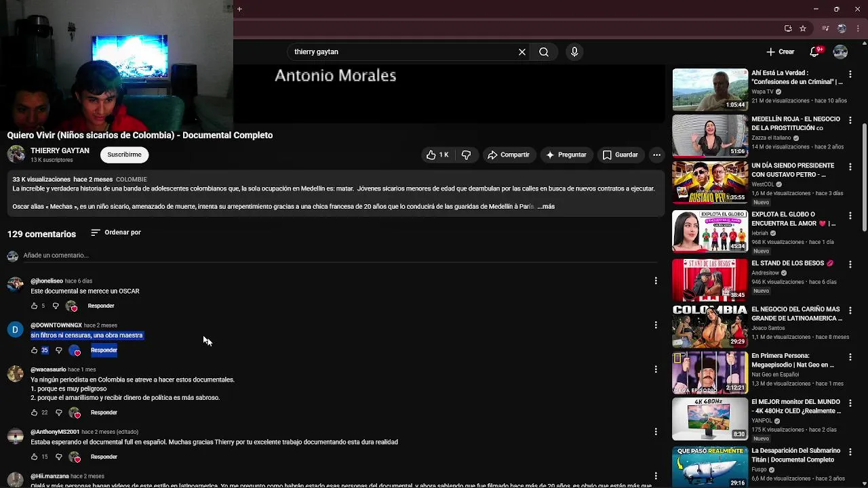Open the @wacasaurio user profile link

pos(48,369)
